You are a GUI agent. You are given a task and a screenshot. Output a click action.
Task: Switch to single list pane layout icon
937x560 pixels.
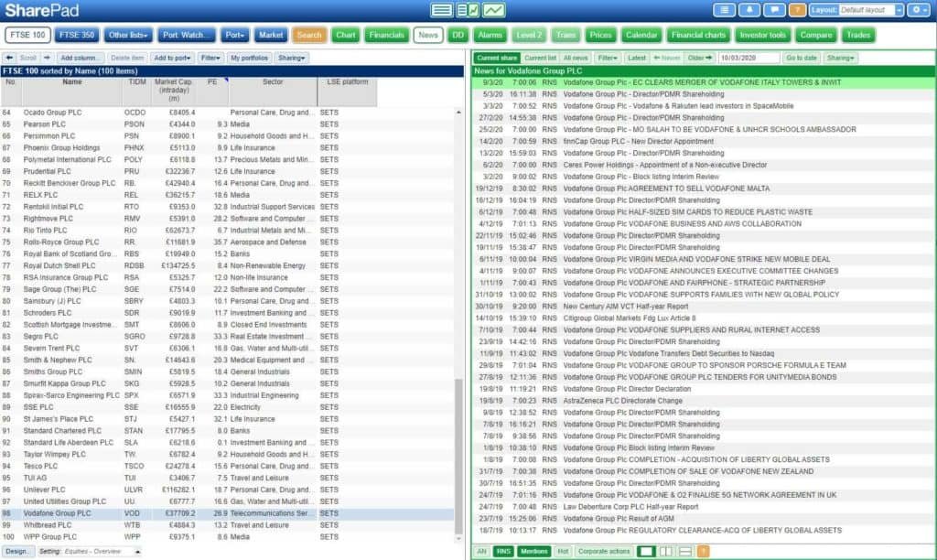(x=442, y=10)
